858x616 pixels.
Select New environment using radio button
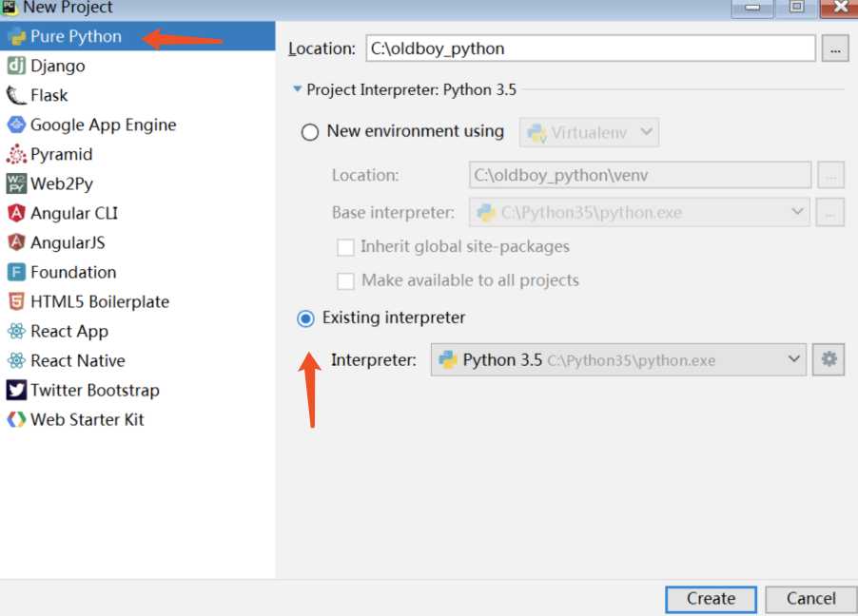coord(310,132)
